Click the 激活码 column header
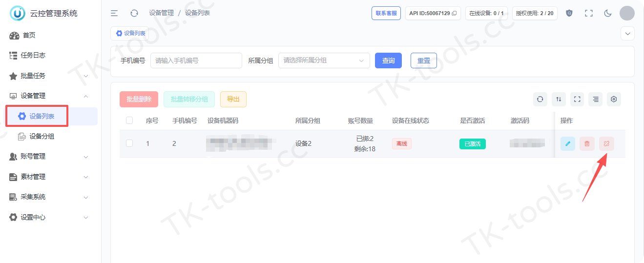 pos(520,121)
